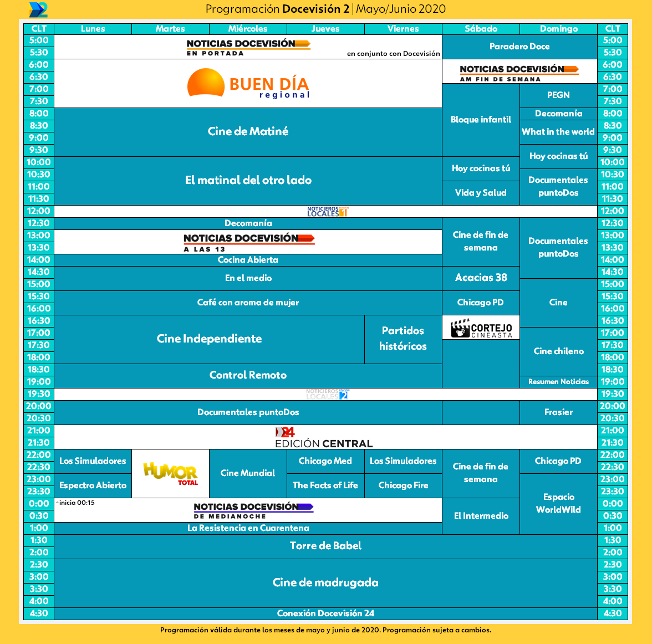Click the En el medio block
Image resolution: width=652 pixels, height=644 pixels.
(248, 279)
